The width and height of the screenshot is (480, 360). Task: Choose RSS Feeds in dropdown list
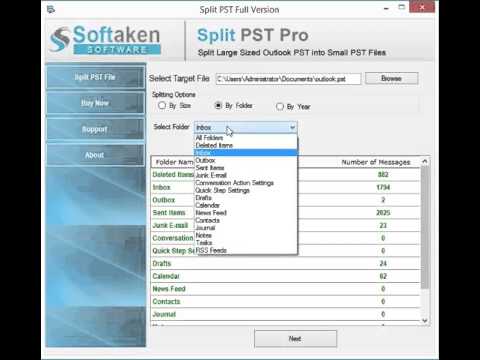click(x=246, y=250)
